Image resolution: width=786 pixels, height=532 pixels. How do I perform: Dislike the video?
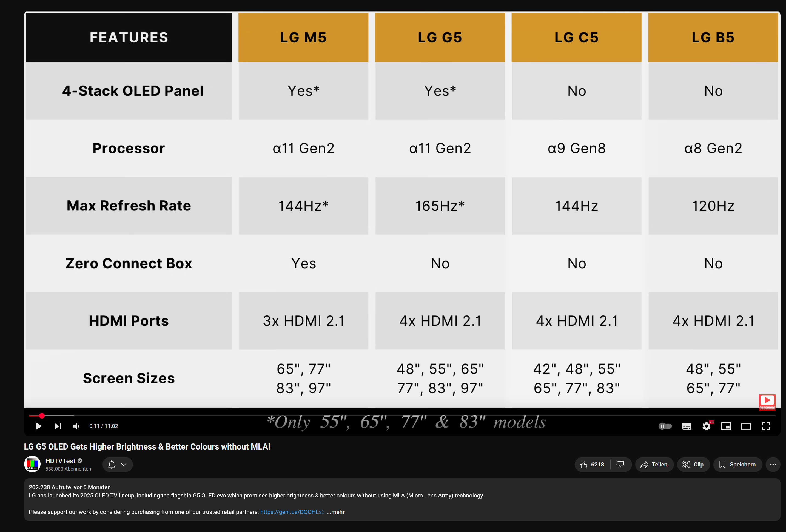[x=621, y=464]
